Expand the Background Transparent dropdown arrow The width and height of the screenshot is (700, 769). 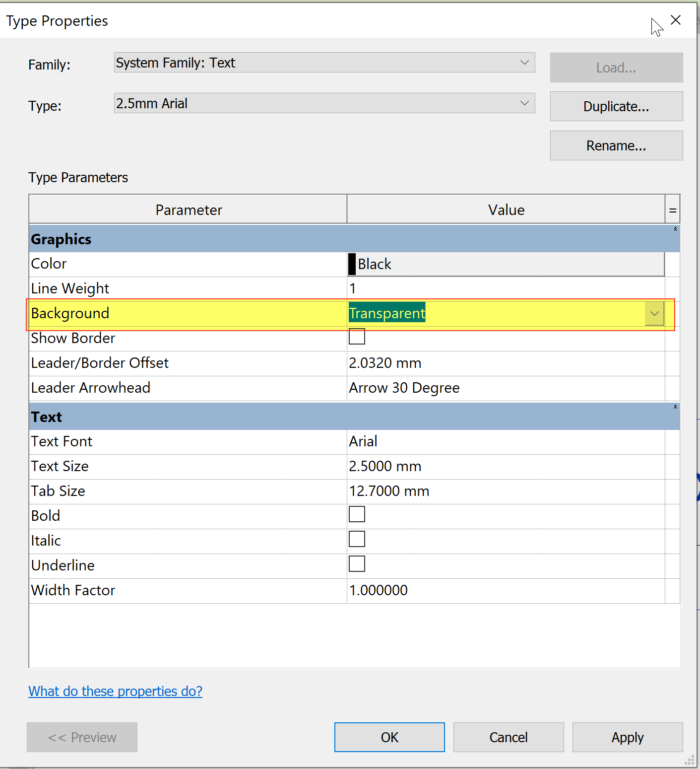(655, 314)
